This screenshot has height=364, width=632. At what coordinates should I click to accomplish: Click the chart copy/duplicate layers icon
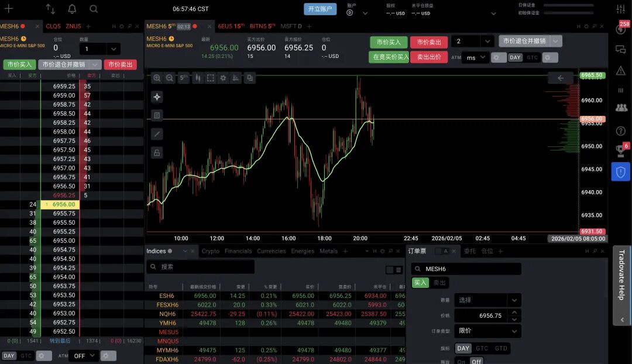250,78
